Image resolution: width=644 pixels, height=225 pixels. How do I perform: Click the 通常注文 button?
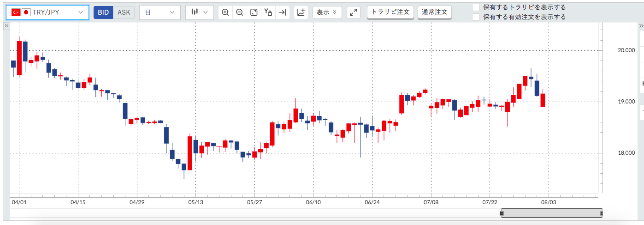tap(435, 12)
